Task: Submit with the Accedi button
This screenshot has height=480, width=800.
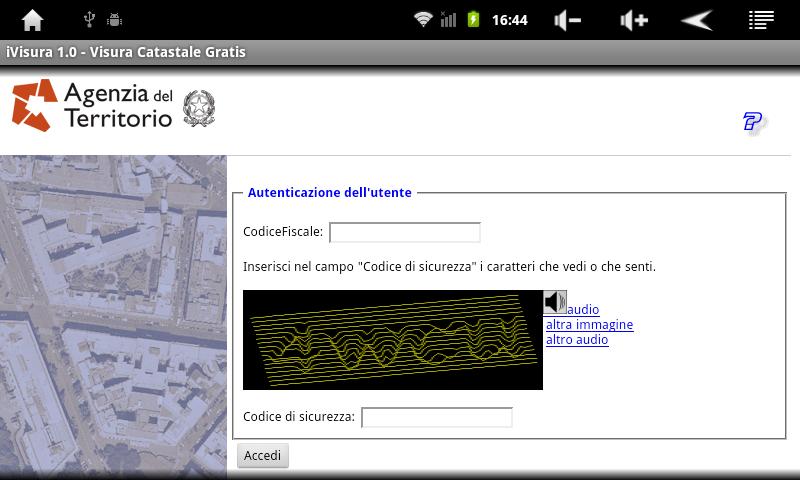Action: [263, 455]
